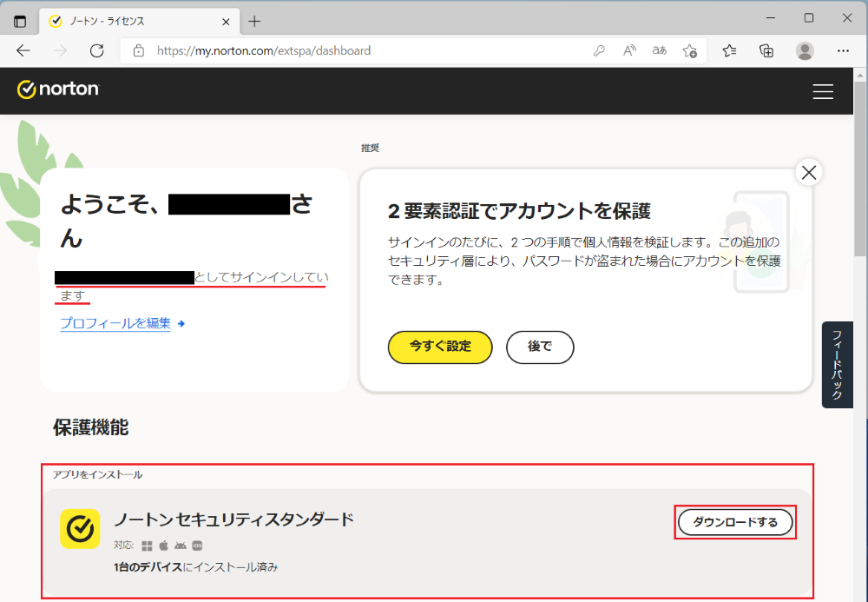Click the browser profile avatar
Viewport: 868px width, 602px height.
(805, 51)
